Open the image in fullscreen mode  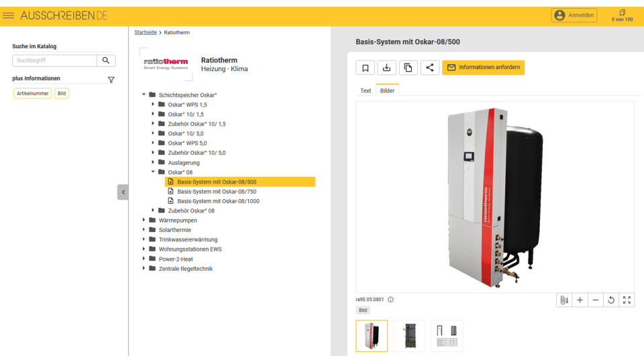point(627,300)
